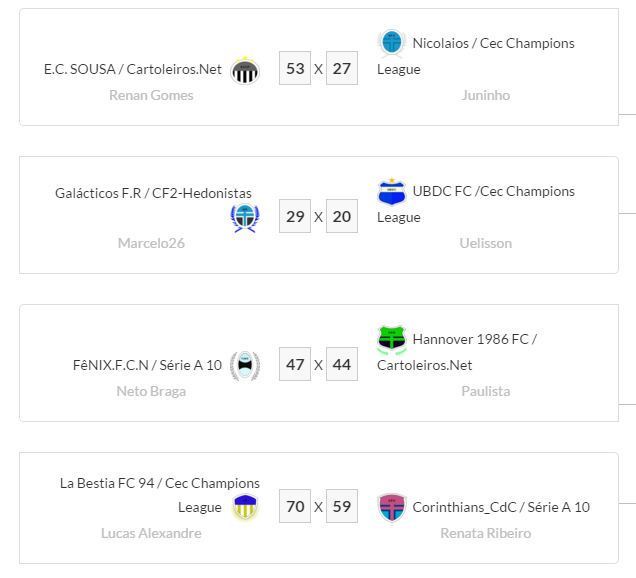Click the La Bestia FC 94 crest
Viewport: 636px width, 578px height.
point(245,507)
